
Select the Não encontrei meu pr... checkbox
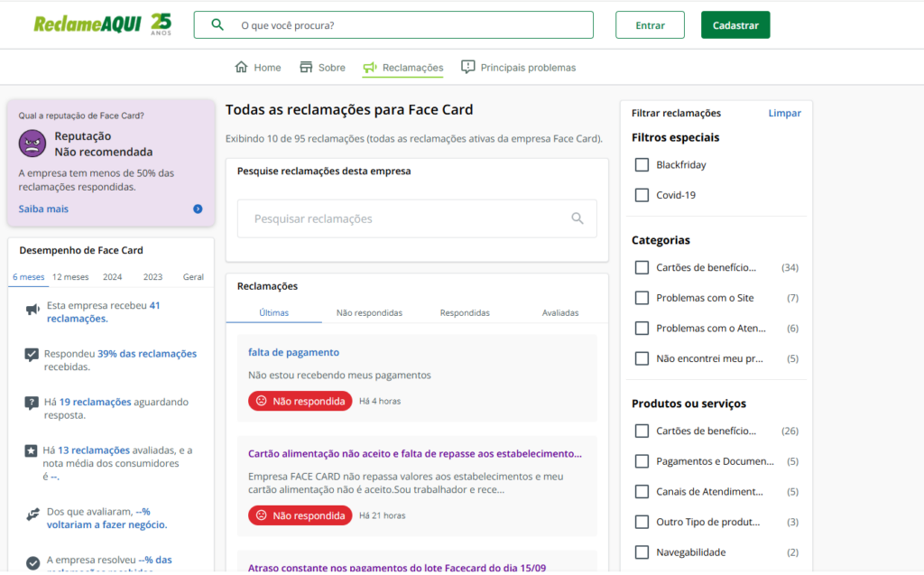642,358
